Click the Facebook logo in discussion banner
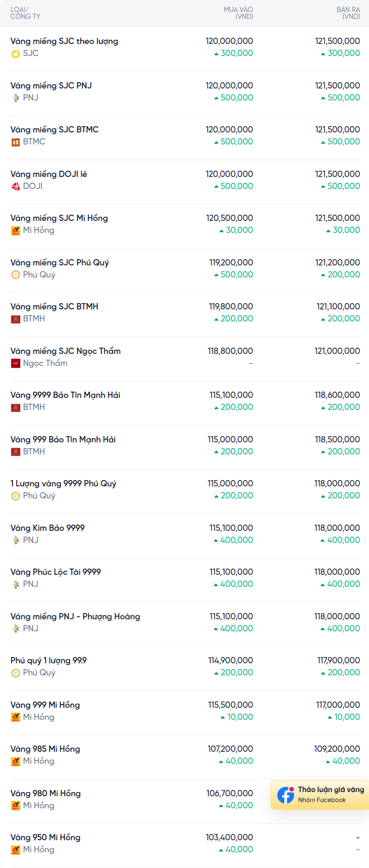The height and width of the screenshot is (868, 369). [286, 795]
